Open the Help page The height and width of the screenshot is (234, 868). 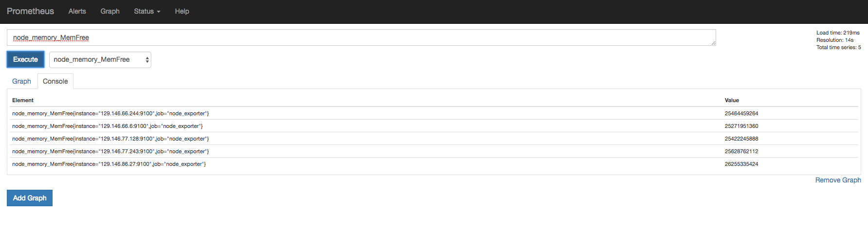tap(182, 11)
